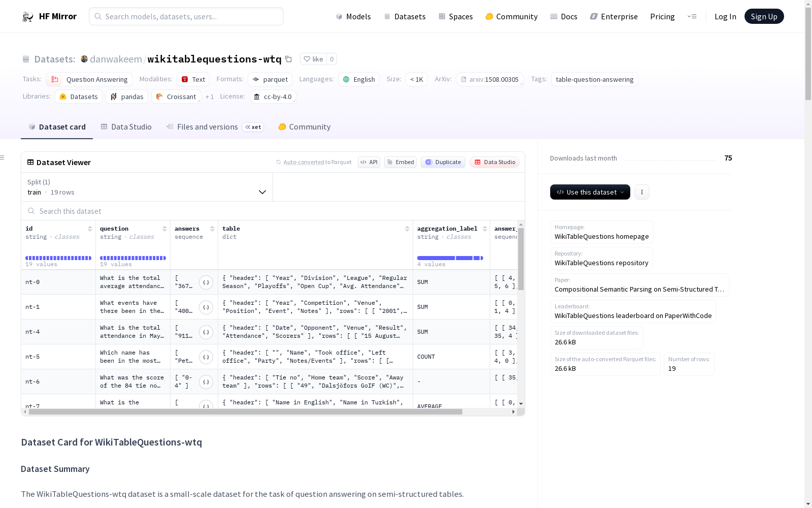Open danwakeem's profile link
The height and width of the screenshot is (508, 812).
[x=116, y=59]
